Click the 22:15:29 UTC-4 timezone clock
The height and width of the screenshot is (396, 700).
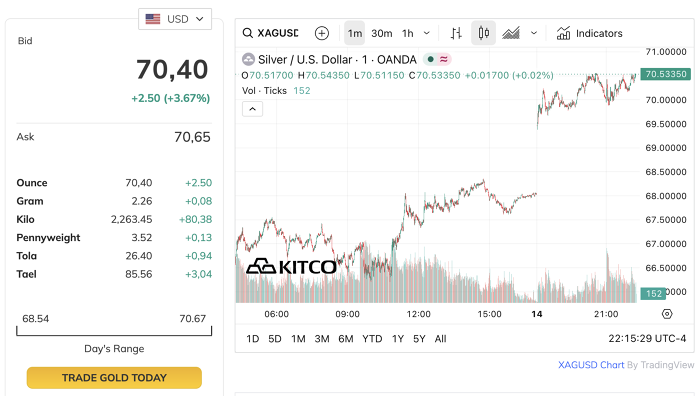coord(647,338)
